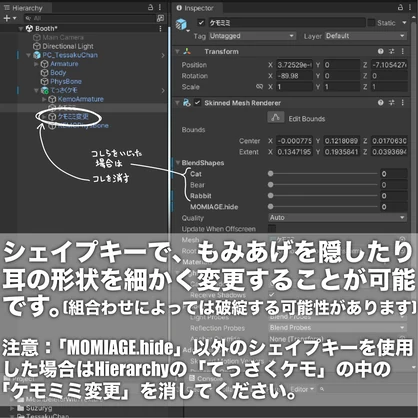Collapse the Booth* scene foldout arrow
418x418 pixels.
click(21, 29)
